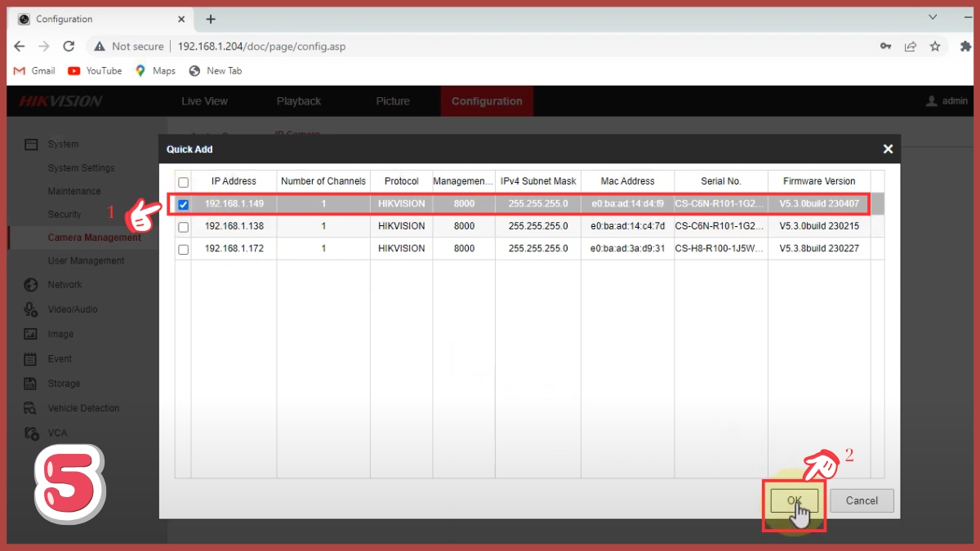
Task: Share this page from the address bar
Action: click(910, 47)
